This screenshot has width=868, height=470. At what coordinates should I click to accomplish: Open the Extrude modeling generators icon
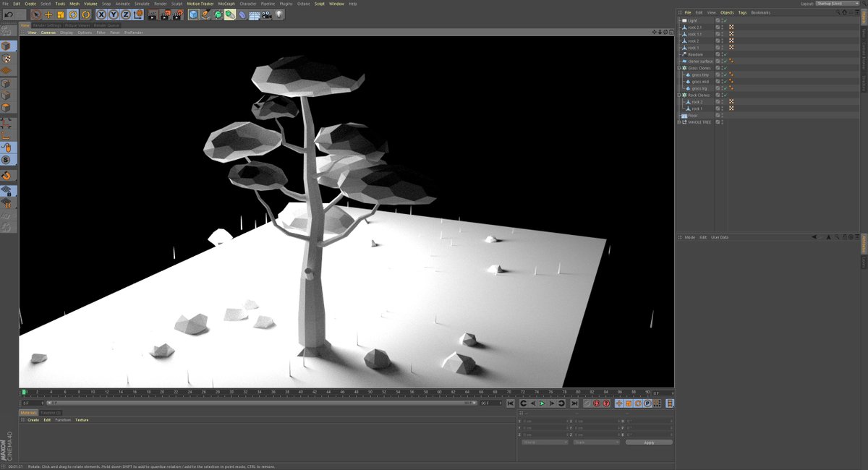coord(230,14)
